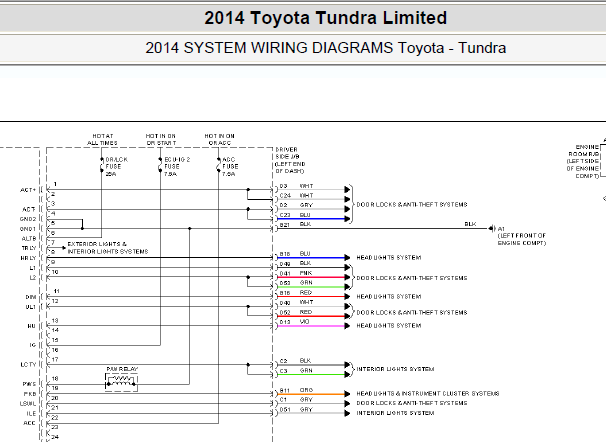Click the HRLY pin label
This screenshot has height=442, width=606.
tap(28, 258)
